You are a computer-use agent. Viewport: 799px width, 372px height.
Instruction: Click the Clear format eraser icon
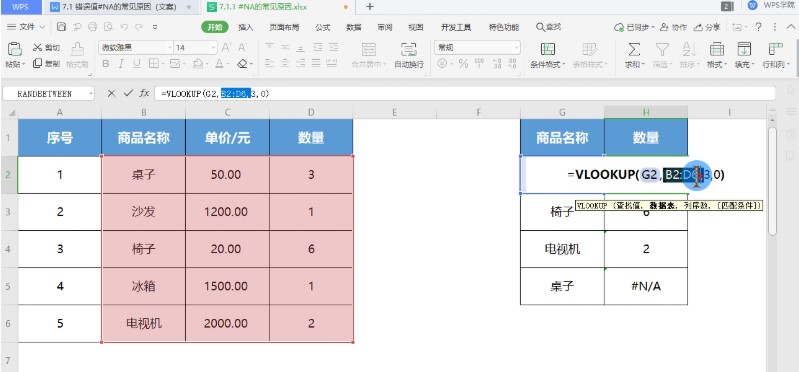point(242,64)
